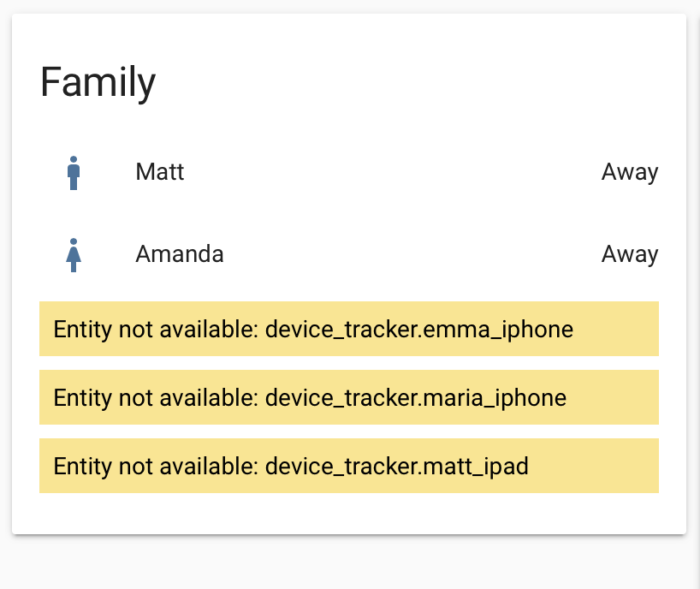
Task: Click the blank card area below matt_ipad warning
Action: point(349,514)
